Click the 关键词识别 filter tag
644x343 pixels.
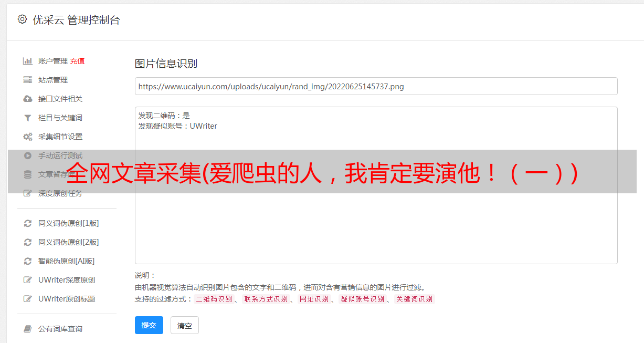click(x=415, y=299)
